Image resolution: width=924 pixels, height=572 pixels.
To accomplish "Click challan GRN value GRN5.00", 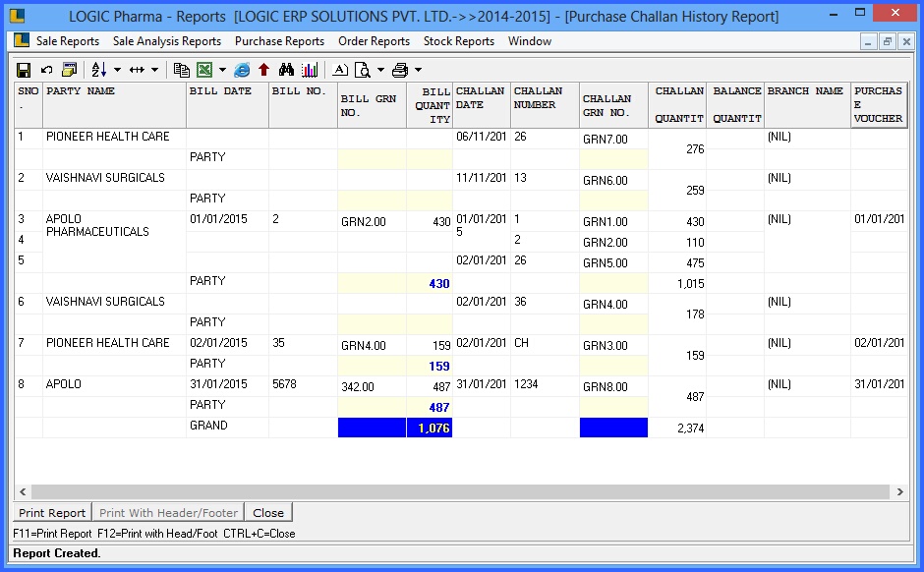I will tap(606, 263).
